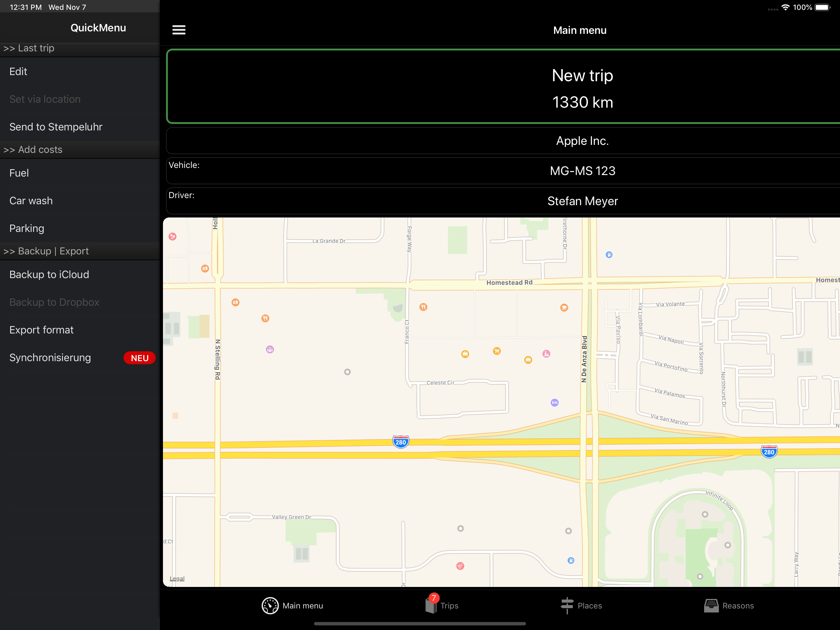Tap the QuickMenu title
Screen dimensions: 840x630
[x=98, y=28]
